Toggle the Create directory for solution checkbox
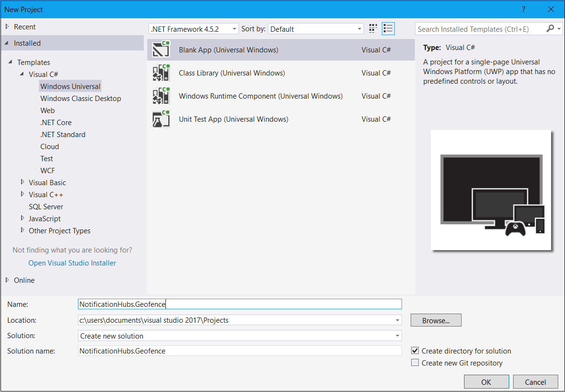Image resolution: width=565 pixels, height=392 pixels. (x=415, y=351)
